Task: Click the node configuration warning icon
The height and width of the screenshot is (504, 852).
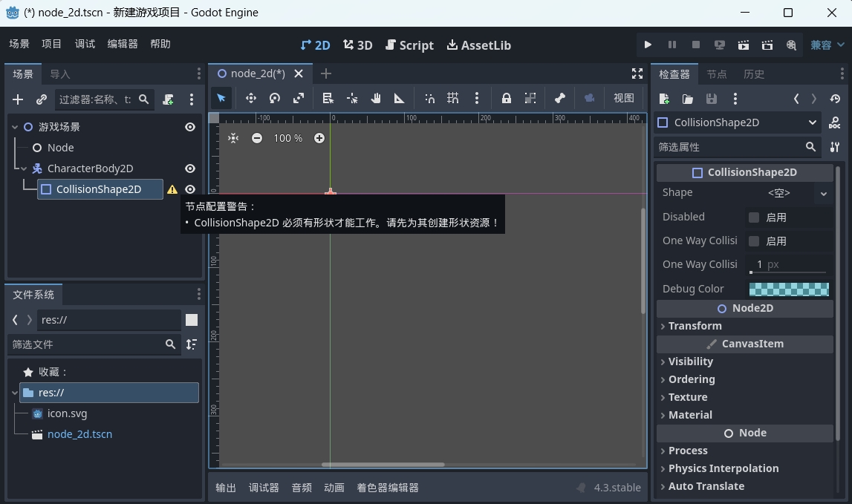Action: click(x=172, y=189)
